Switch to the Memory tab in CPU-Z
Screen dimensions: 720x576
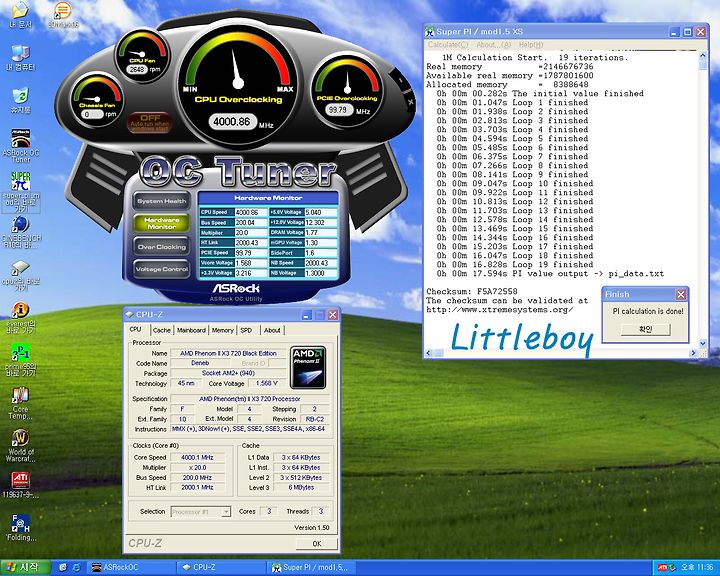(x=223, y=330)
